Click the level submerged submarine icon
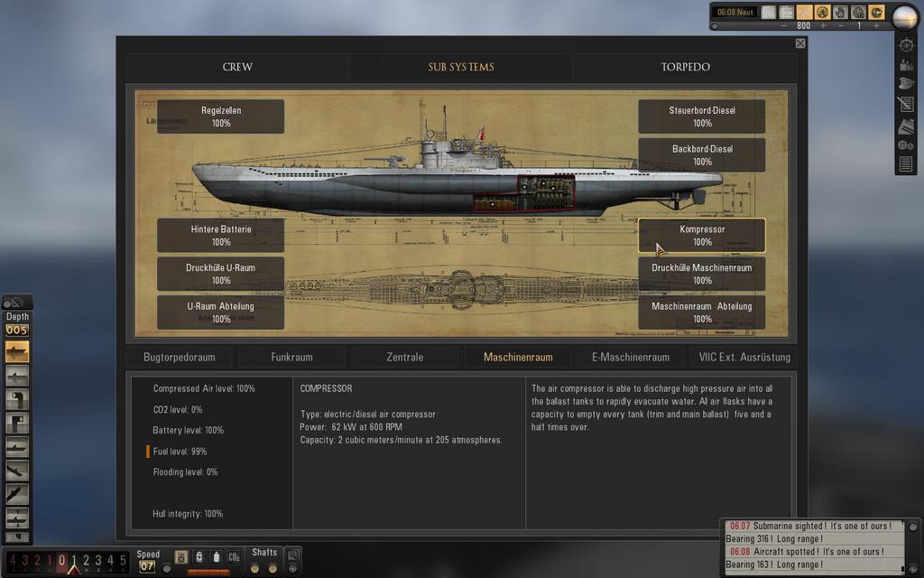The height and width of the screenshot is (578, 924). 17,447
